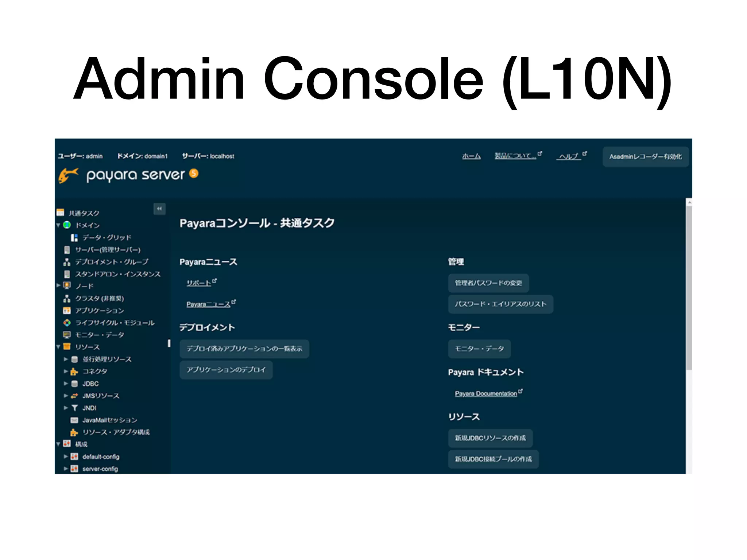Viewport: 747px width, 560px height.
Task: Click the 構成 settings icon
Action: click(67, 444)
